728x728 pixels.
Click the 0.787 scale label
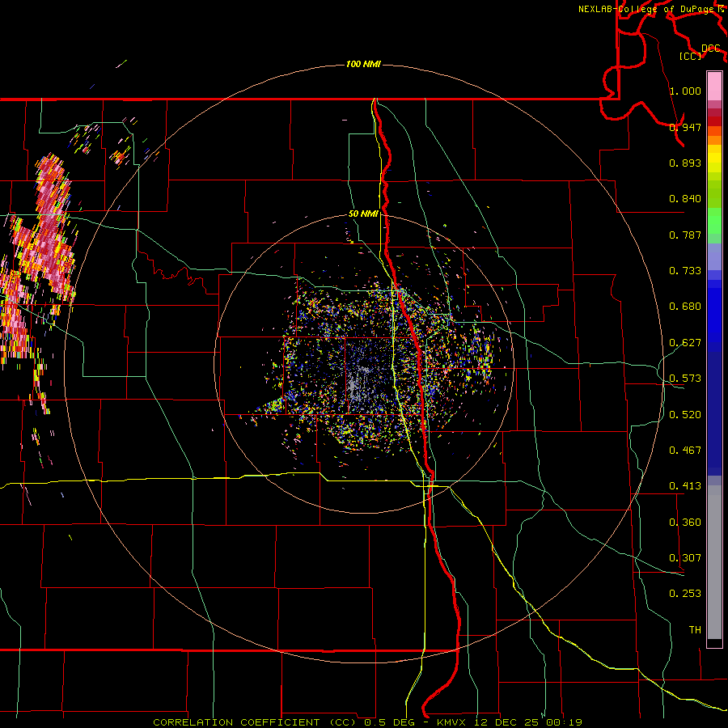[x=685, y=235]
